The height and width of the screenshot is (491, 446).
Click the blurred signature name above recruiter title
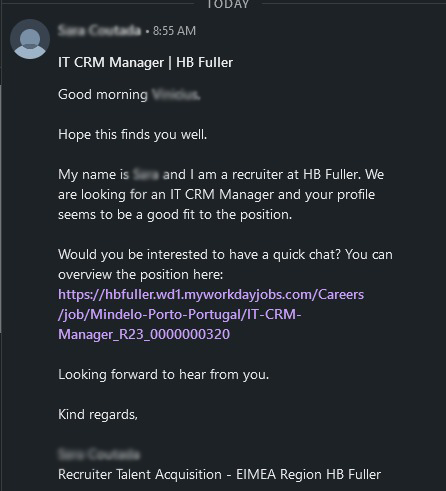click(99, 454)
